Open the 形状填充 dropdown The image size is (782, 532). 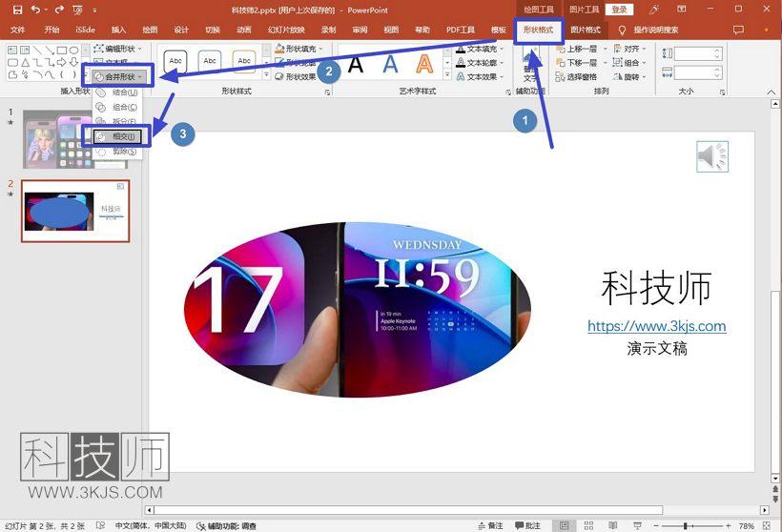coord(298,49)
